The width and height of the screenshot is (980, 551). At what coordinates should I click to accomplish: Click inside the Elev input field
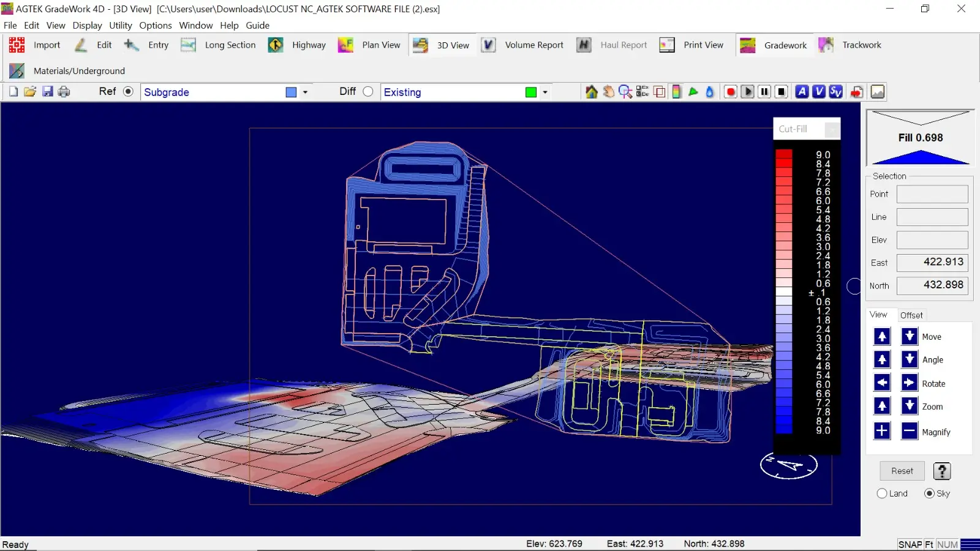[932, 240]
